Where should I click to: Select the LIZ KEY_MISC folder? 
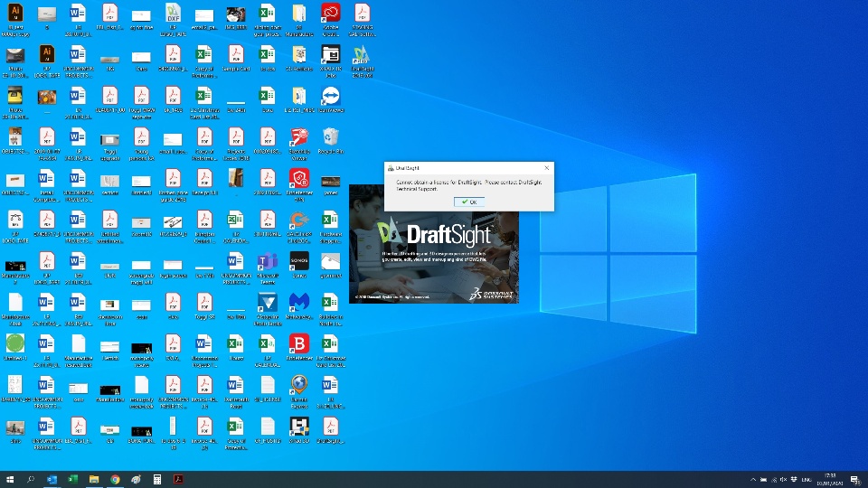(x=299, y=99)
